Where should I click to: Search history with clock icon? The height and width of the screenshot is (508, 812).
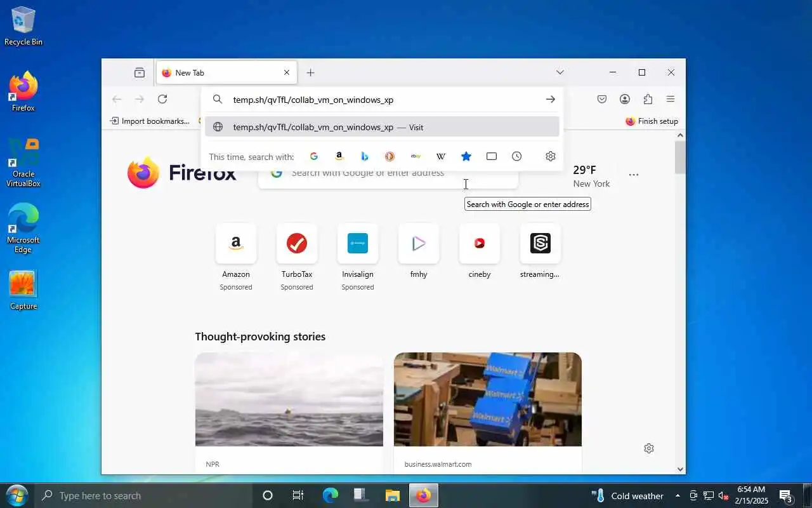click(x=517, y=156)
